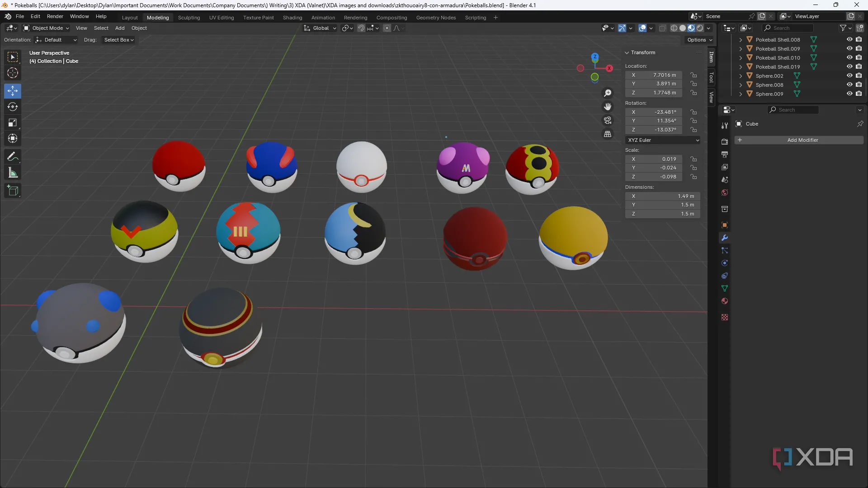Disable Pokeball Shell.019 in renders
Screen dimensions: 868x488
coord(859,67)
